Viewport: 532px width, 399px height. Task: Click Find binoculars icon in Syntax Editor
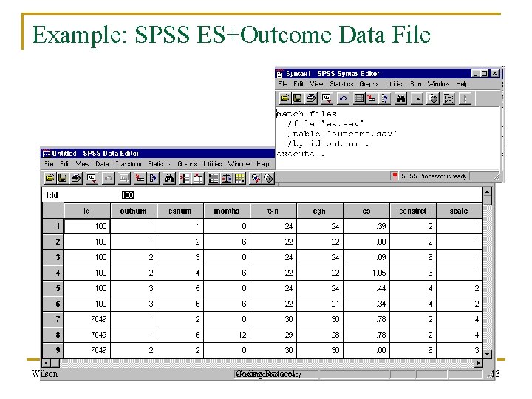tap(400, 98)
